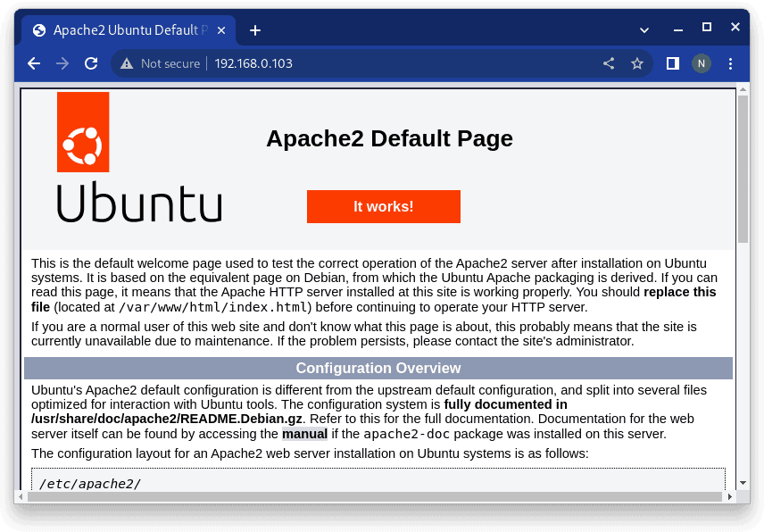Toggle the browser side panel
Screen dimensions: 764x532
click(673, 63)
